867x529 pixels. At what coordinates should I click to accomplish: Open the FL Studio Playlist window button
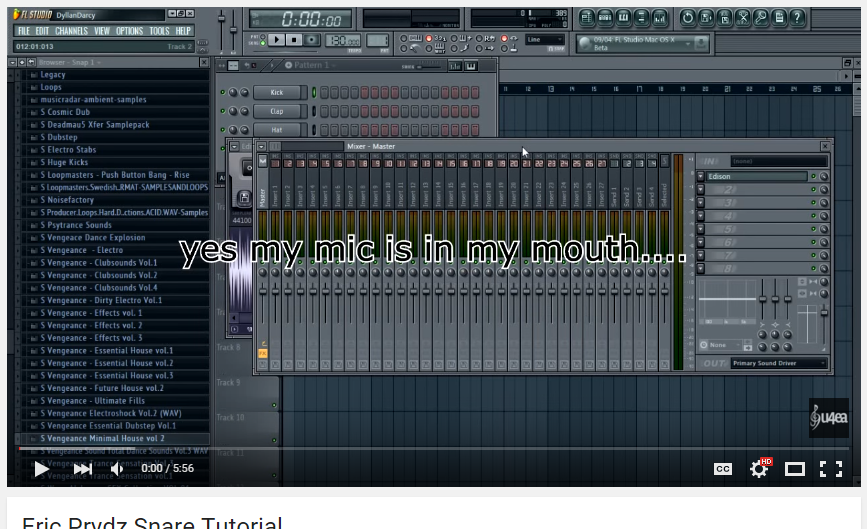pos(587,18)
